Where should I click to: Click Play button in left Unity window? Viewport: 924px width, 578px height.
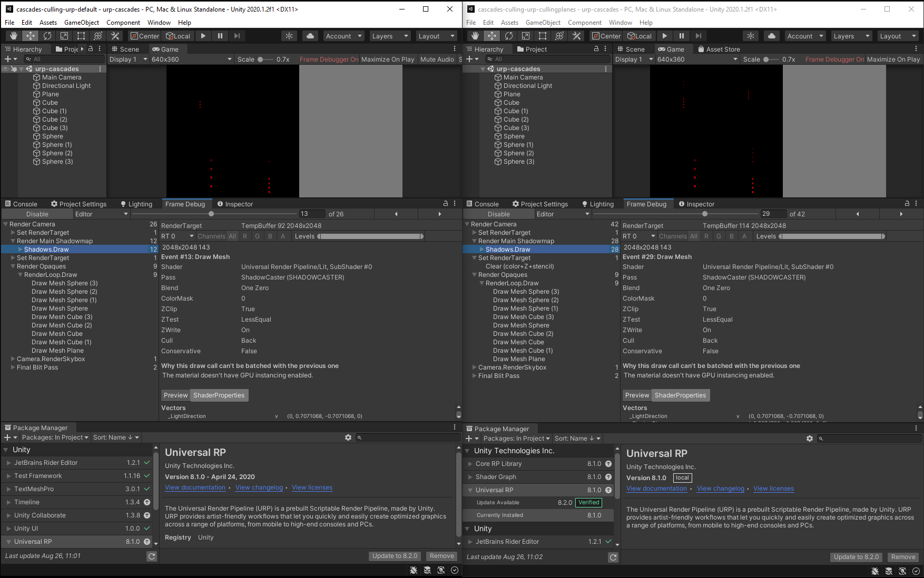(203, 36)
